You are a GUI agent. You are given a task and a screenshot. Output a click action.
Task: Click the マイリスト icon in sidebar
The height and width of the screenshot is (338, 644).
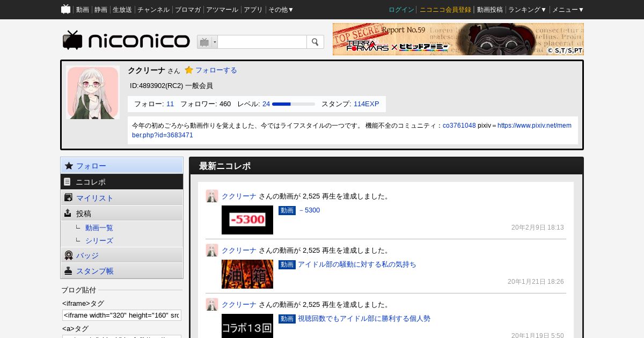pyautogui.click(x=68, y=197)
